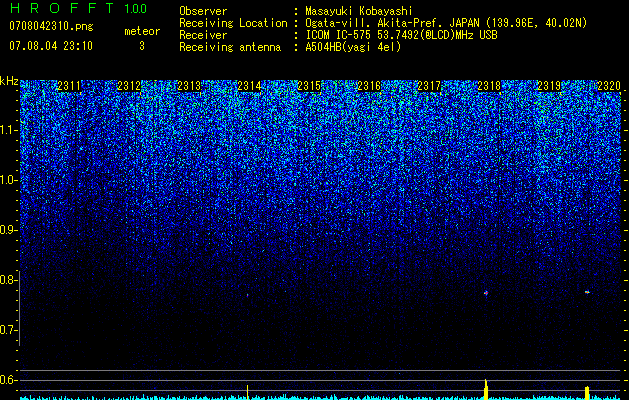629x400 pixels.
Task: Click the meteor echo dot near 2318
Action: 486,293
